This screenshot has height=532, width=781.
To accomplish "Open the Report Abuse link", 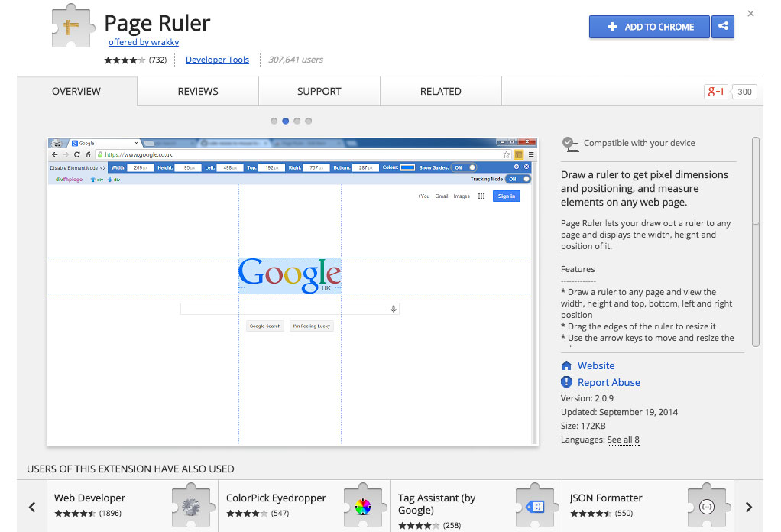I will pyautogui.click(x=608, y=382).
